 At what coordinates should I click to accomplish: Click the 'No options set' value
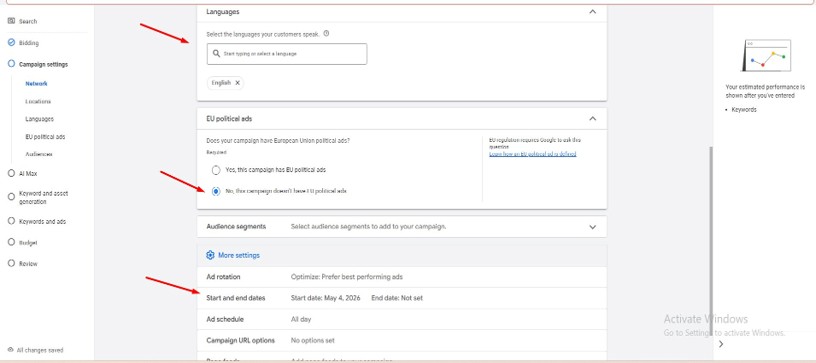pos(312,341)
